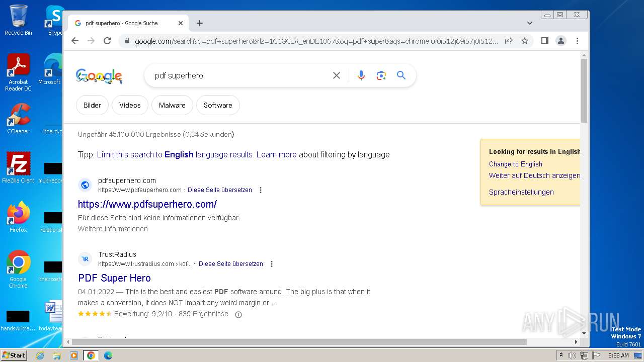Click the rating info icon beside 835 Ergebnisse
Viewport: 644px width, 362px height.
point(238,315)
